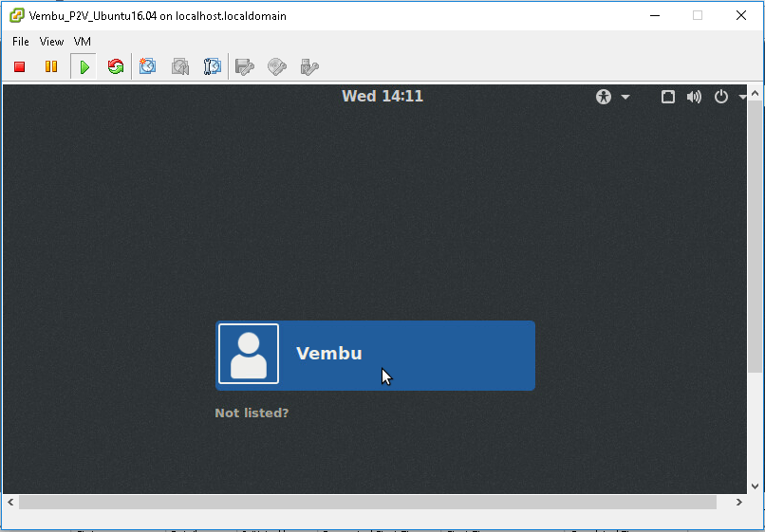Click the vertical scrollbar up arrow

(755, 93)
